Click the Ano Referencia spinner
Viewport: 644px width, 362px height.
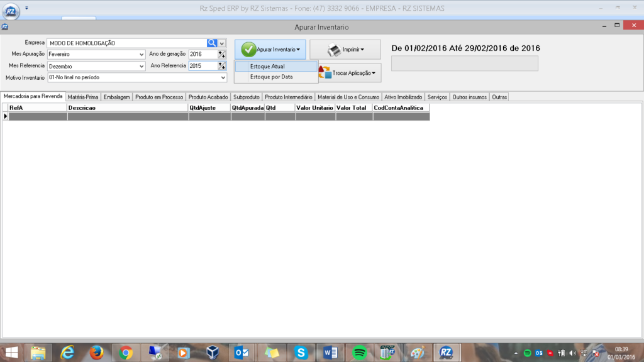coord(221,66)
